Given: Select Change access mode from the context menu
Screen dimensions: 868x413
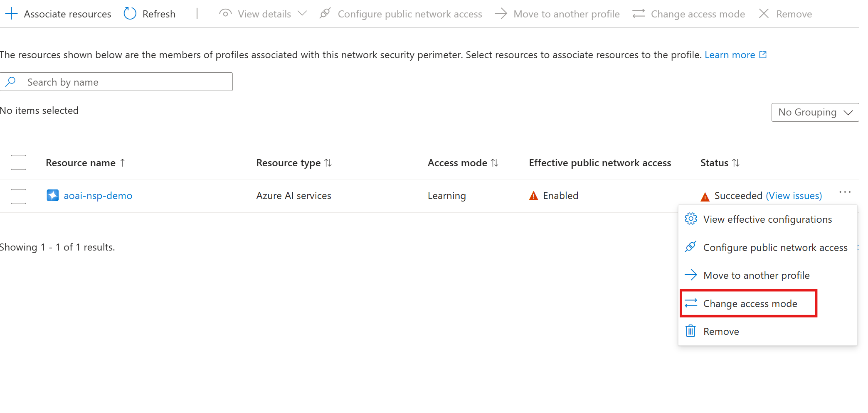Looking at the screenshot, I should point(750,303).
